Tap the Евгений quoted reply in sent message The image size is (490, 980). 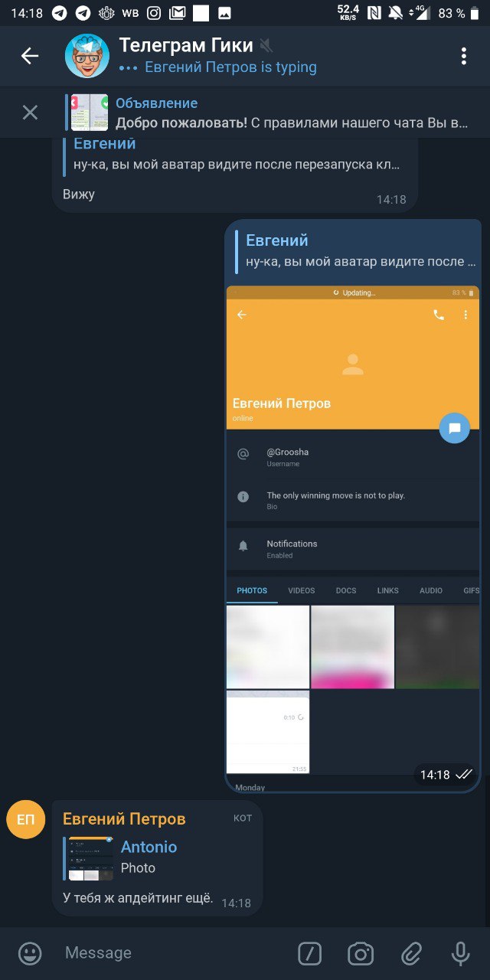pos(355,251)
